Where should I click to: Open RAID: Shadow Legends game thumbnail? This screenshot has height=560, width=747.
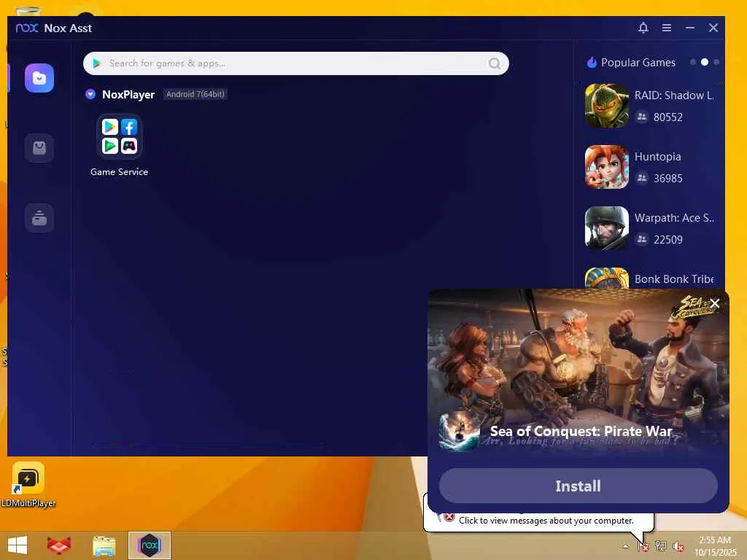[x=607, y=106]
